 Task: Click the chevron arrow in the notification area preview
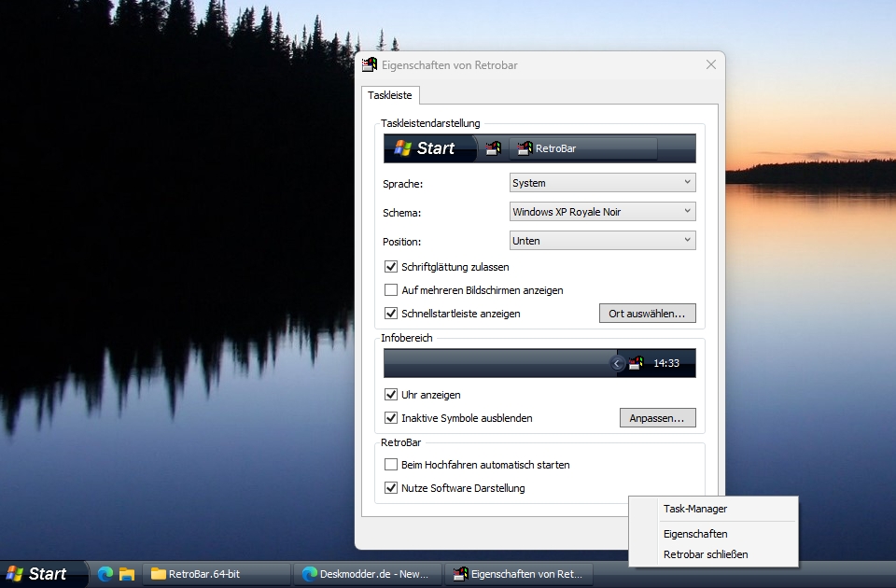pyautogui.click(x=617, y=362)
